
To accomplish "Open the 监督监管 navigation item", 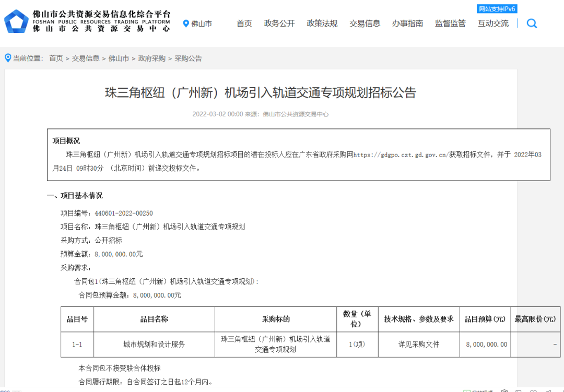I will pos(450,23).
